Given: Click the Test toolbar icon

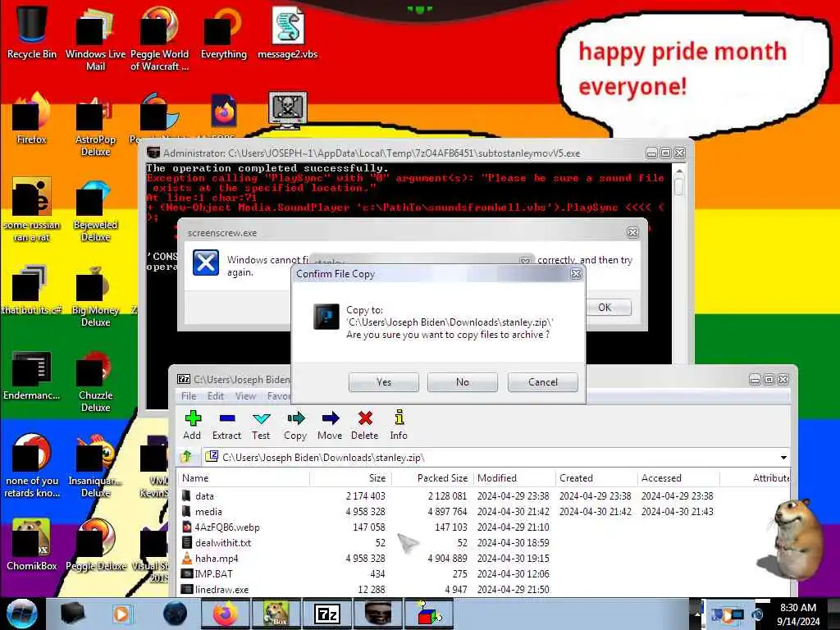Looking at the screenshot, I should (261, 426).
